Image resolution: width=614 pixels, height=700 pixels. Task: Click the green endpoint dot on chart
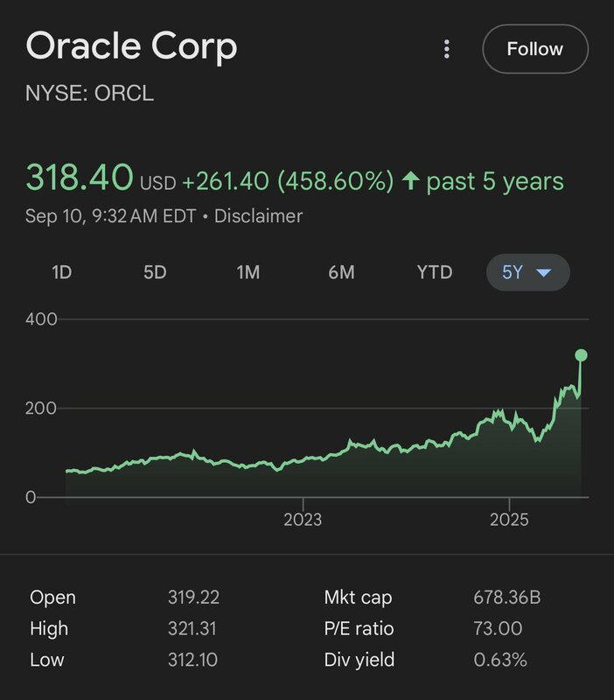click(581, 355)
